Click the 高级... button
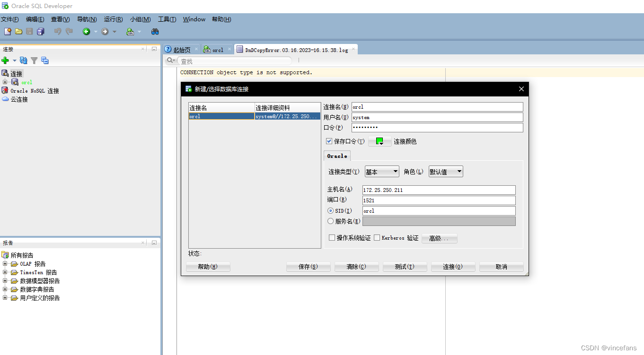This screenshot has height=355, width=644. tap(439, 238)
